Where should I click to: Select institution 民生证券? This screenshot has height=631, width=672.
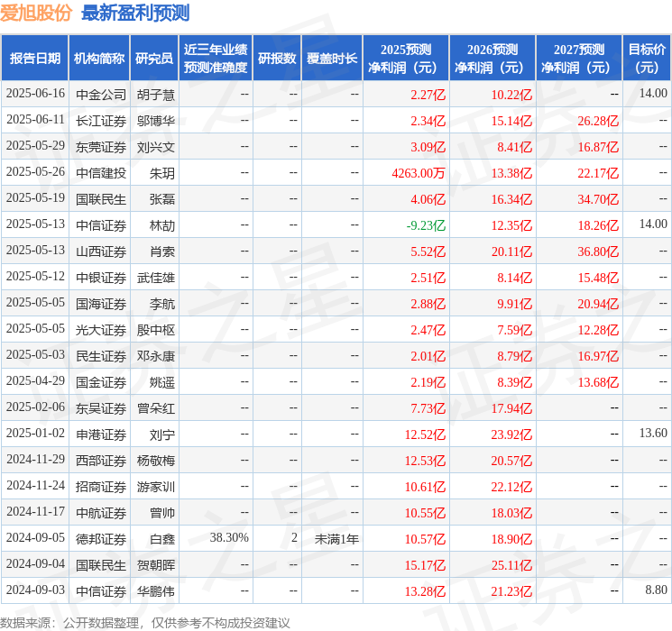click(101, 356)
